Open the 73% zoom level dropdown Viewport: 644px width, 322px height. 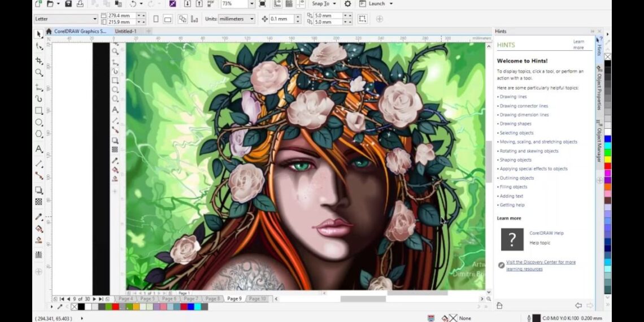(251, 4)
